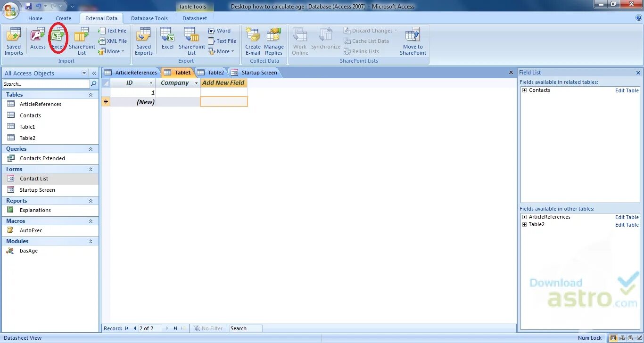Activate the Startup Screen document tab
The height and width of the screenshot is (343, 644).
tap(255, 73)
